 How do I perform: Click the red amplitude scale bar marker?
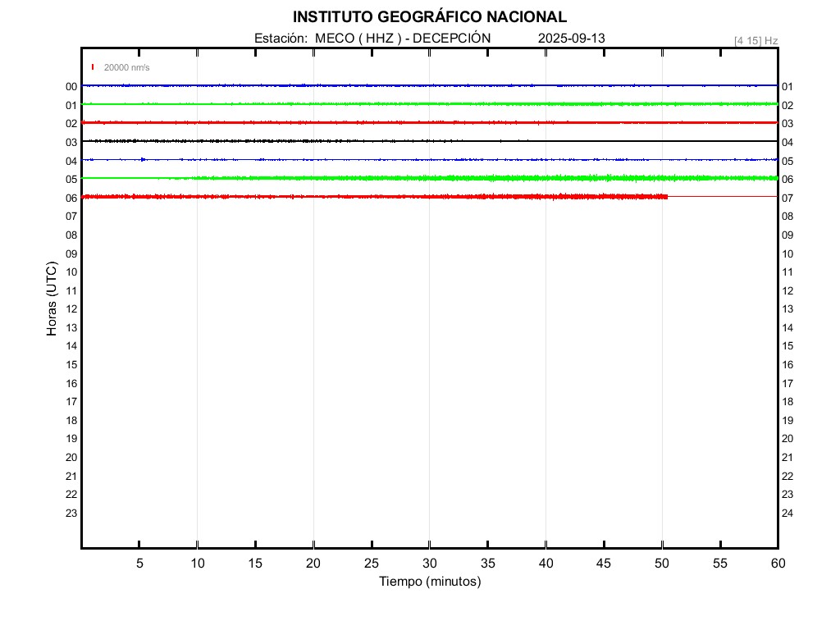(93, 67)
